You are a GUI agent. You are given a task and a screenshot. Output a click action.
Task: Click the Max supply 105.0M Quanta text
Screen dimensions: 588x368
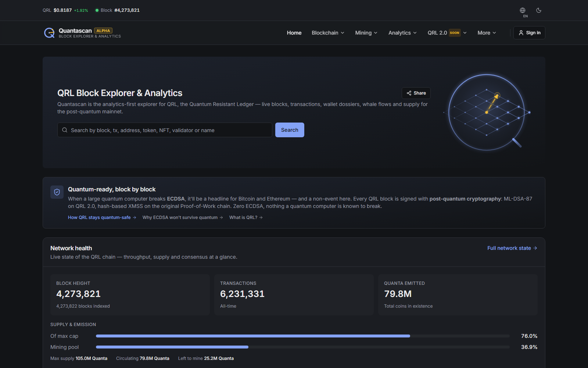(x=79, y=358)
